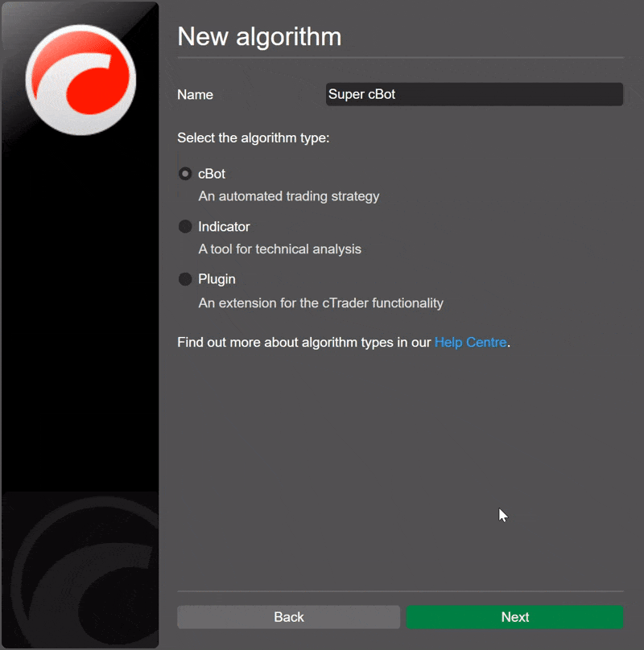Click "A tool for technical analysis" description
The width and height of the screenshot is (644, 650).
coord(279,249)
